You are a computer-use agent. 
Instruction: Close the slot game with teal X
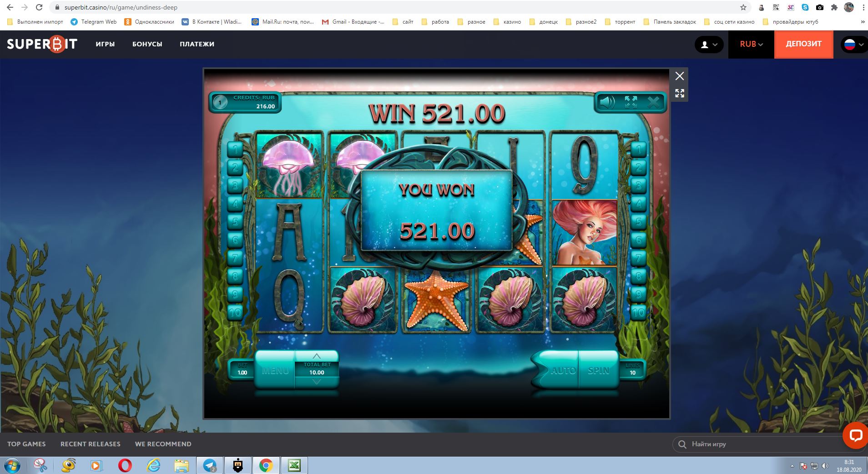coord(654,102)
